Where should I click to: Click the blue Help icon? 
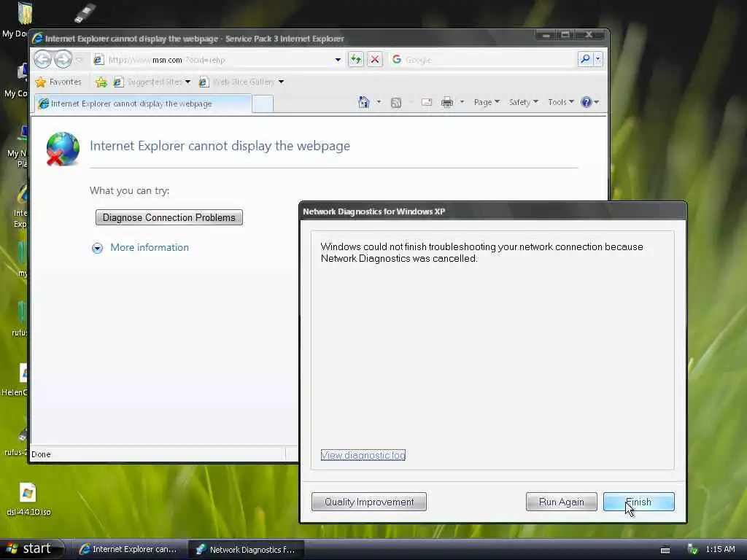click(587, 102)
